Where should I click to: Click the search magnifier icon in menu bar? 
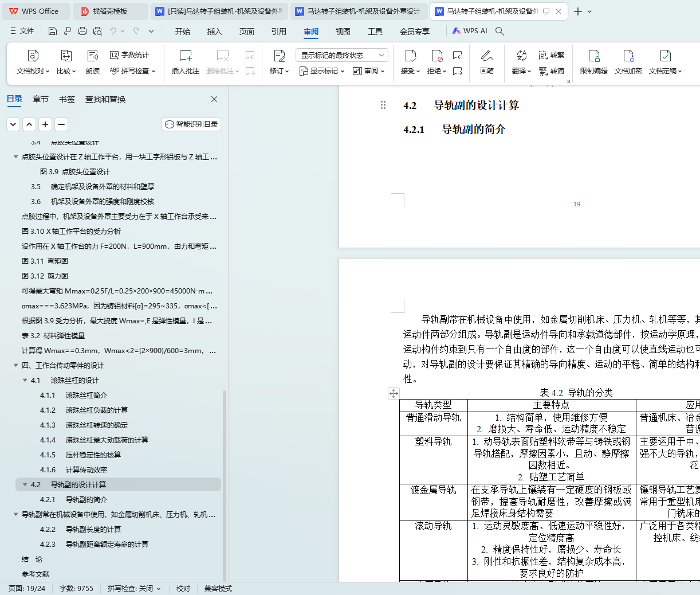pyautogui.click(x=500, y=31)
